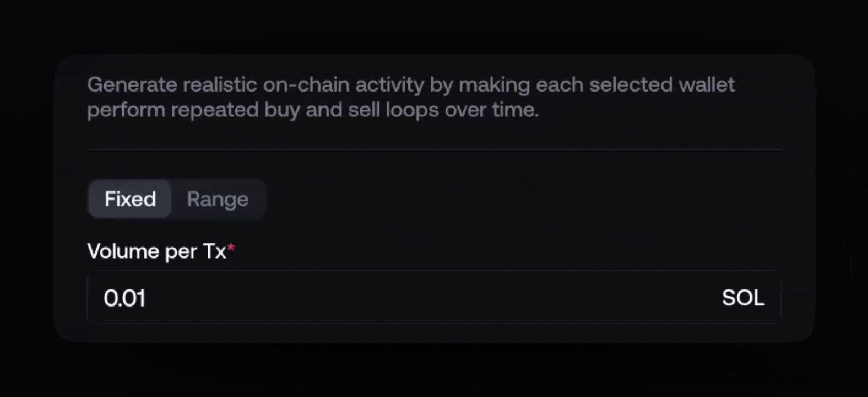Click the "Generate realistic on-chain activity" line
The image size is (868, 397).
click(x=410, y=85)
